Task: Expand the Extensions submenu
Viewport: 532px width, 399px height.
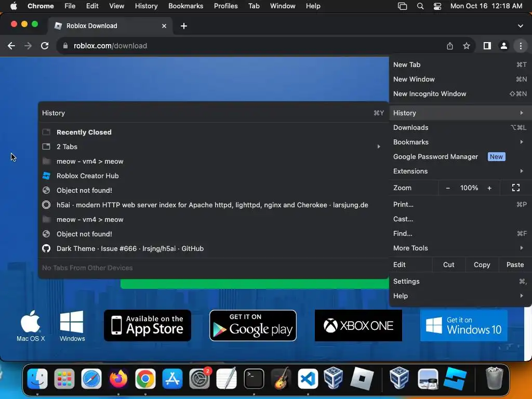Action: 460,171
